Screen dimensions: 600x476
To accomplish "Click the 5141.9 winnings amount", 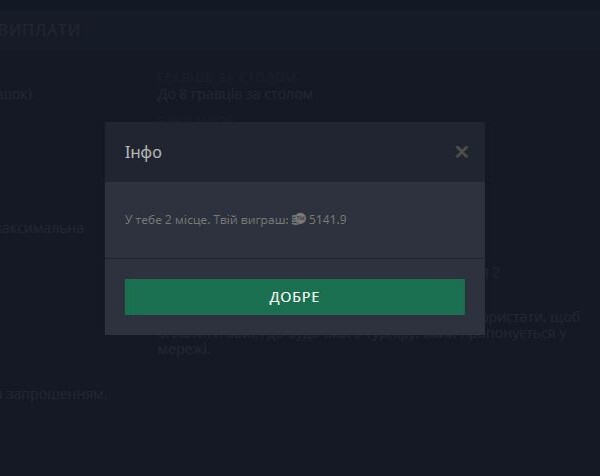I will 328,220.
